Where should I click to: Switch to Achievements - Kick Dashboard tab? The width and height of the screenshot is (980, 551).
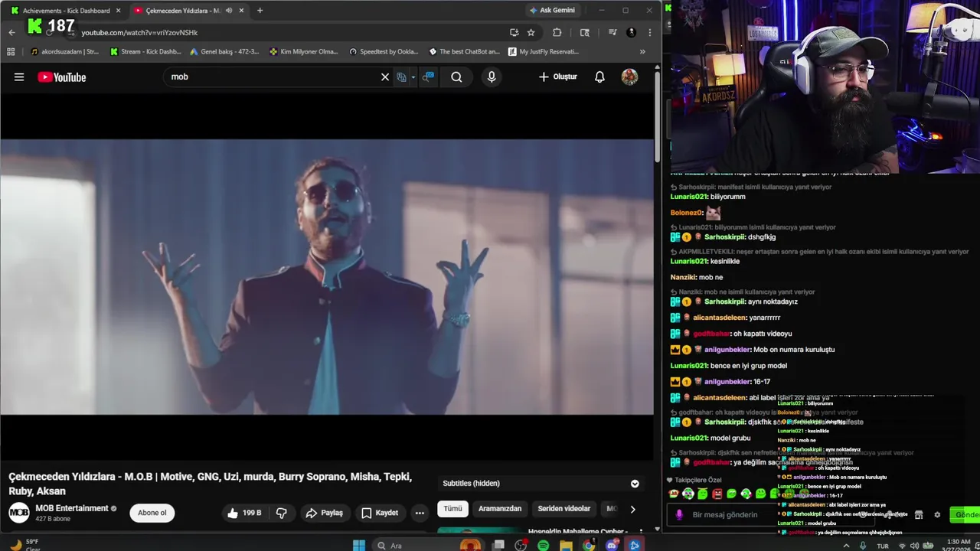(x=66, y=11)
